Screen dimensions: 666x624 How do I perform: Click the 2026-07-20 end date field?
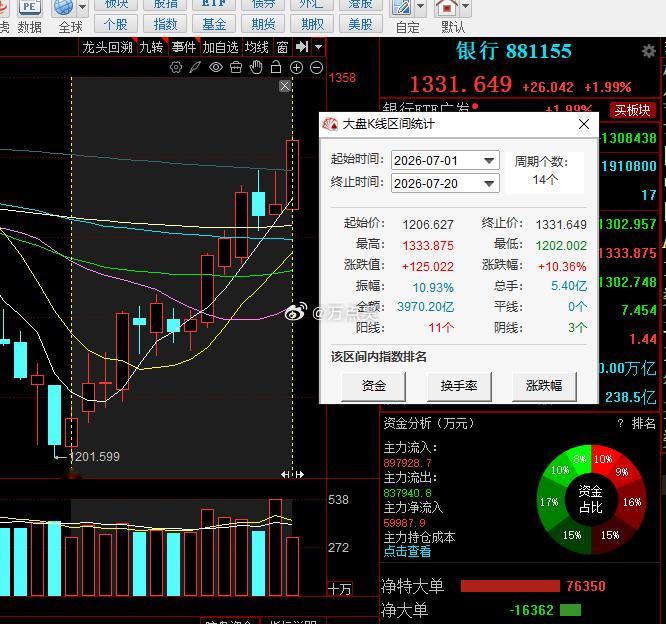point(445,184)
